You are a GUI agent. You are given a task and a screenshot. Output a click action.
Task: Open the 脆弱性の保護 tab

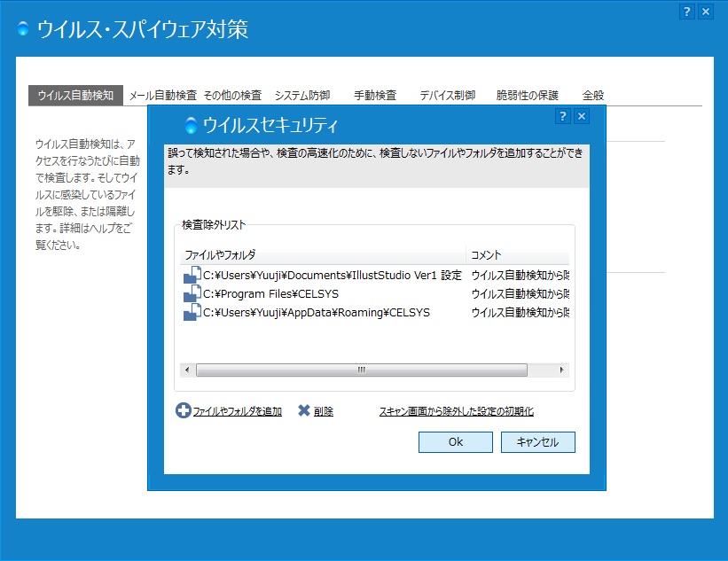pos(527,96)
